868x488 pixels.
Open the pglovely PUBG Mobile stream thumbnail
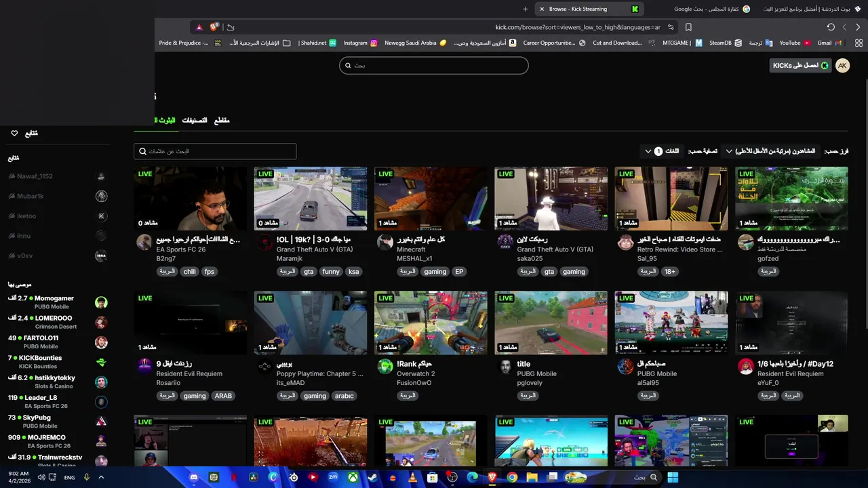point(551,323)
